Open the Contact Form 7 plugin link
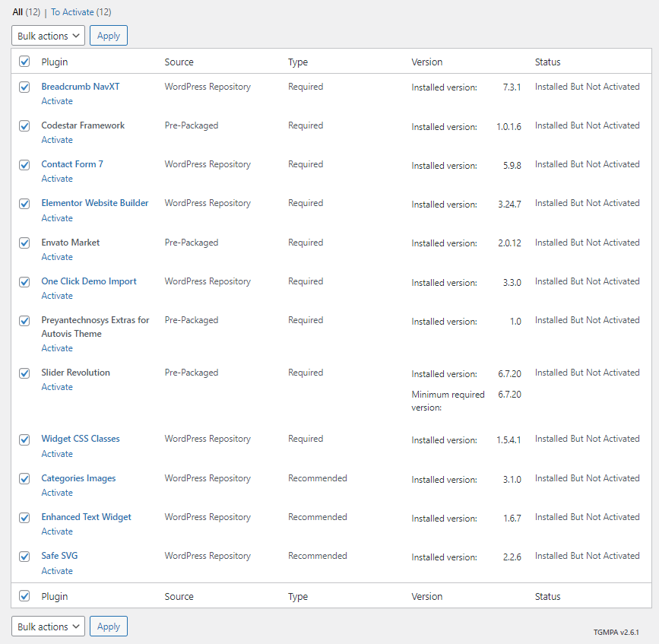Image resolution: width=659 pixels, height=644 pixels. [72, 164]
